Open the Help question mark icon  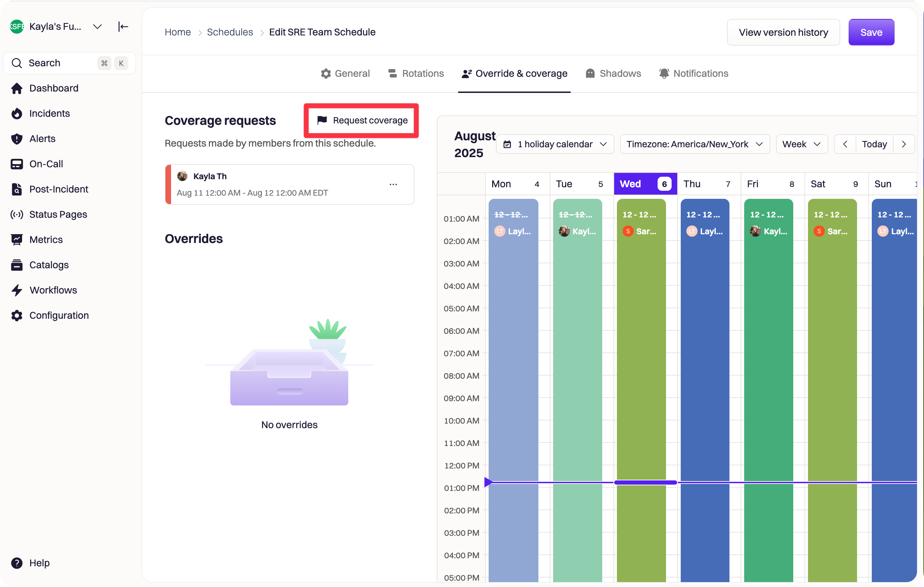[16, 563]
